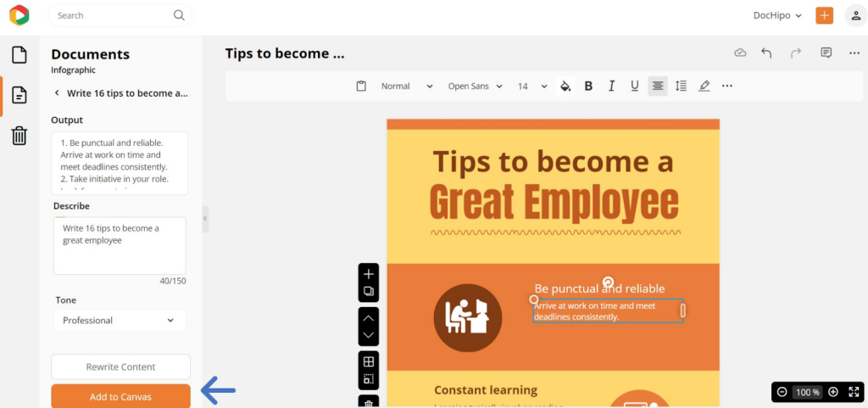Image resolution: width=868 pixels, height=408 pixels.
Task: Click the Infographic label
Action: click(73, 70)
